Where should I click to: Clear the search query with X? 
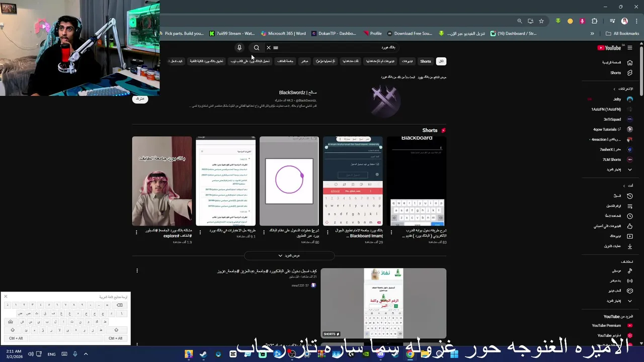269,48
